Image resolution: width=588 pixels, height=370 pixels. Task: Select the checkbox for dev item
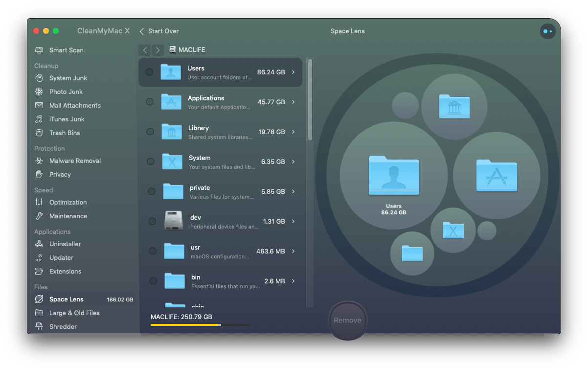[x=152, y=221]
